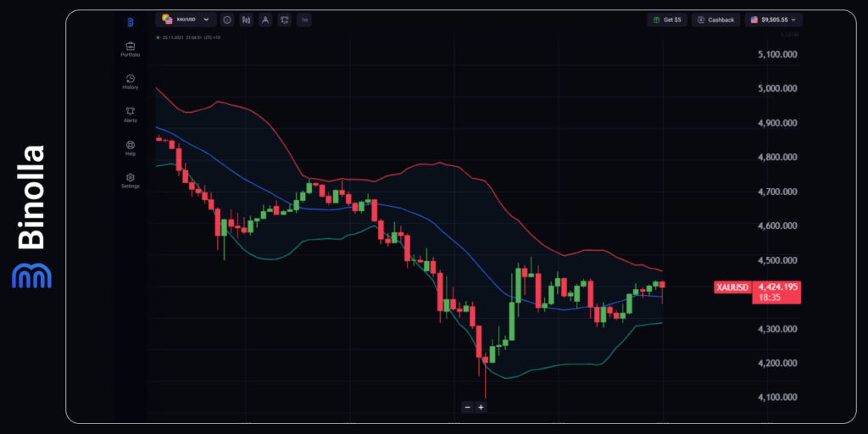Click the XAUUSD current price label 4,424.195
The width and height of the screenshot is (868, 434).
click(x=757, y=292)
